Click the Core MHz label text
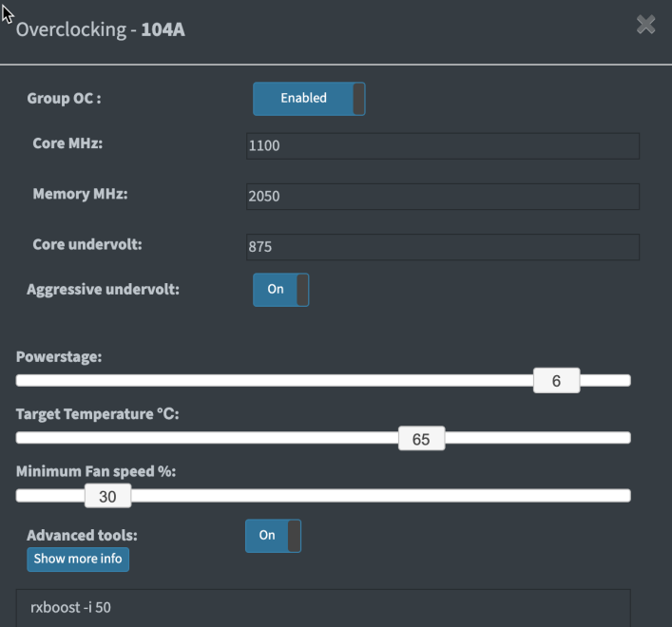Viewport: 672px width, 627px height. coord(67,143)
